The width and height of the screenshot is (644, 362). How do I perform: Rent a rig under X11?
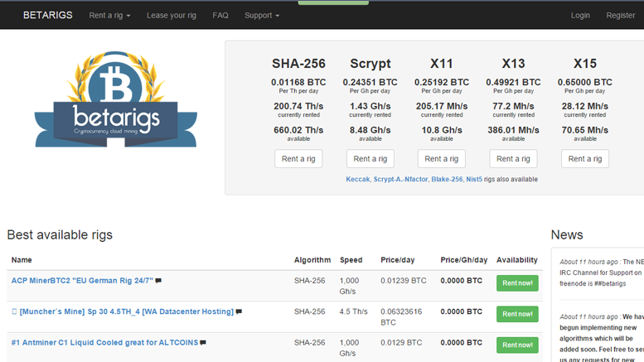(442, 159)
